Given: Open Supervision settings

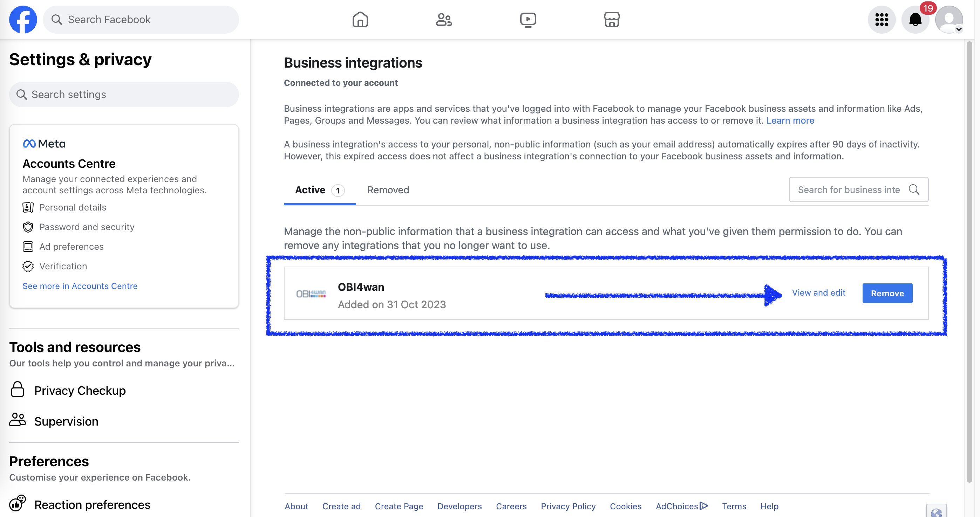Looking at the screenshot, I should [66, 421].
